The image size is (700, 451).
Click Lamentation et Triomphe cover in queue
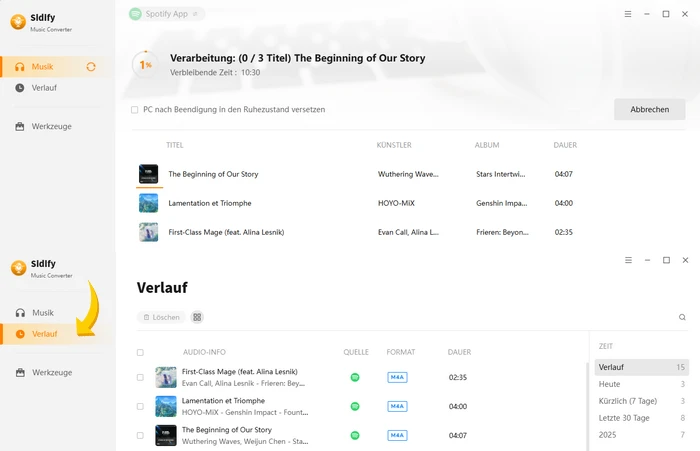point(148,203)
